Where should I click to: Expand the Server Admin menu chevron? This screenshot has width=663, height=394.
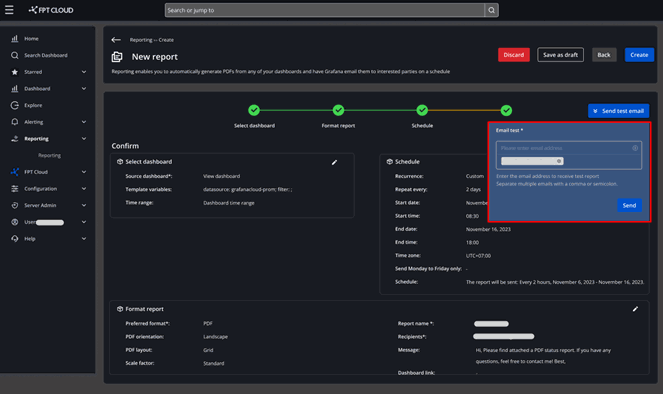tap(84, 205)
